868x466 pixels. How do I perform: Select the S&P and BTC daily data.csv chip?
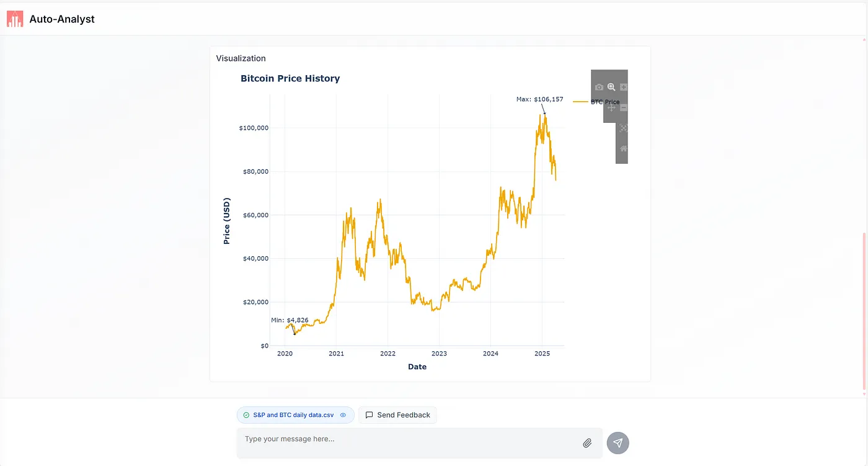(295, 415)
